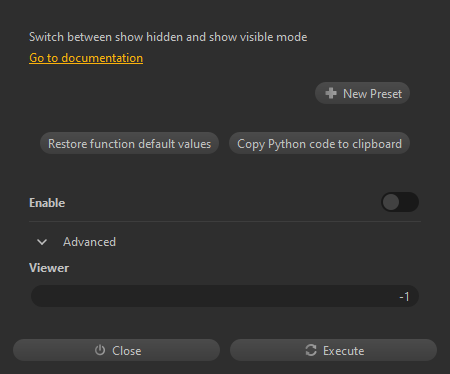Click the plus icon on New Preset
The height and width of the screenshot is (374, 450).
pyautogui.click(x=331, y=93)
